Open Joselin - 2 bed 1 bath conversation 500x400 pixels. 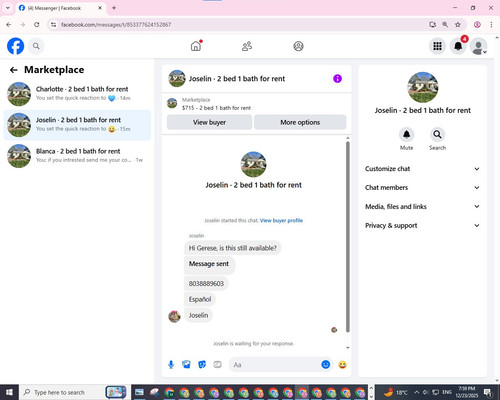pyautogui.click(x=77, y=125)
